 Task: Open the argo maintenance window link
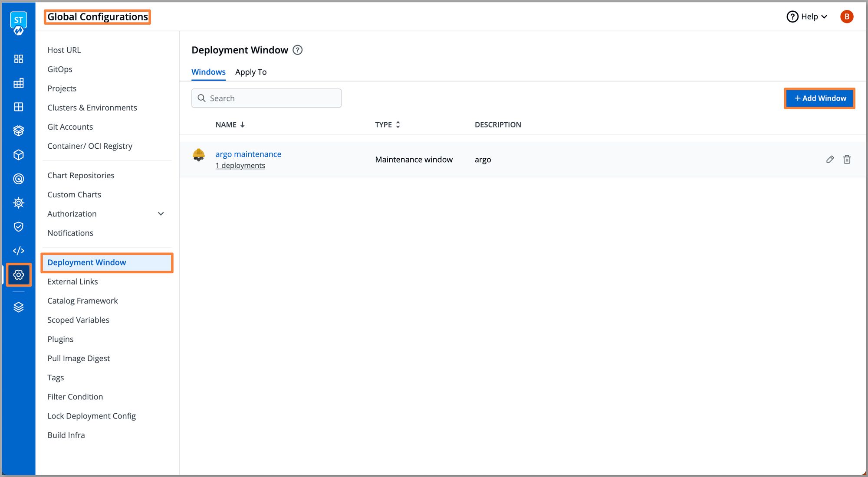click(x=248, y=154)
